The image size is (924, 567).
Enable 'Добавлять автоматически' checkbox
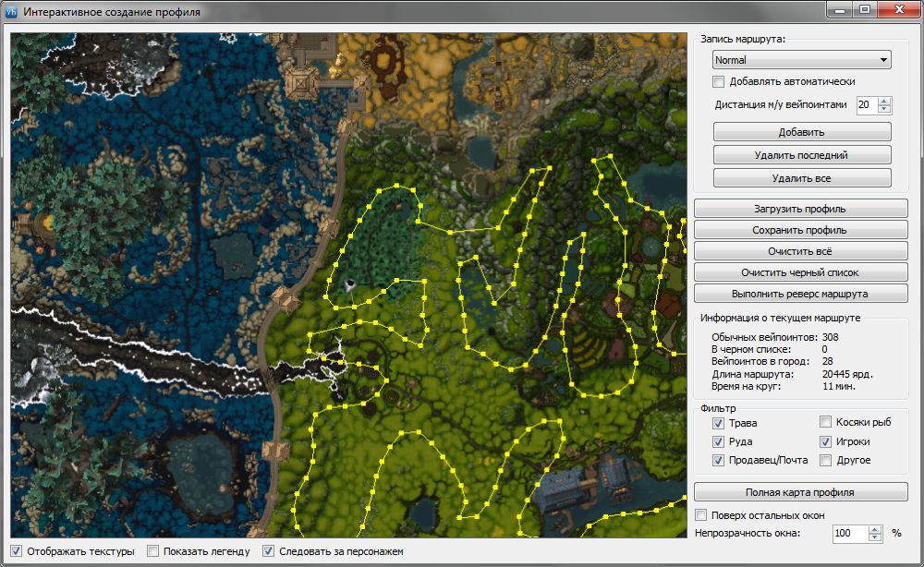click(x=719, y=81)
